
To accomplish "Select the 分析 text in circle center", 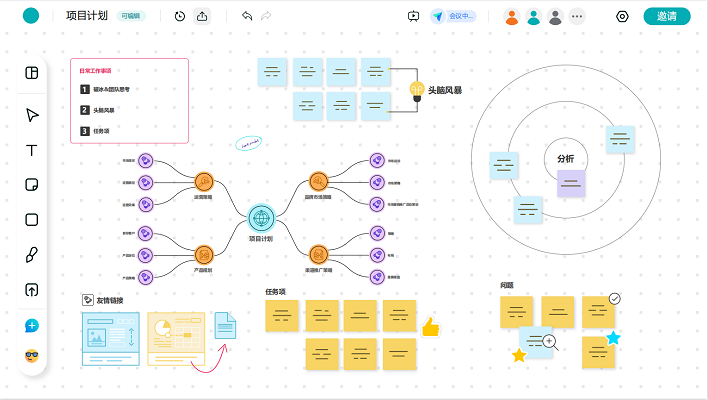I will coord(565,159).
